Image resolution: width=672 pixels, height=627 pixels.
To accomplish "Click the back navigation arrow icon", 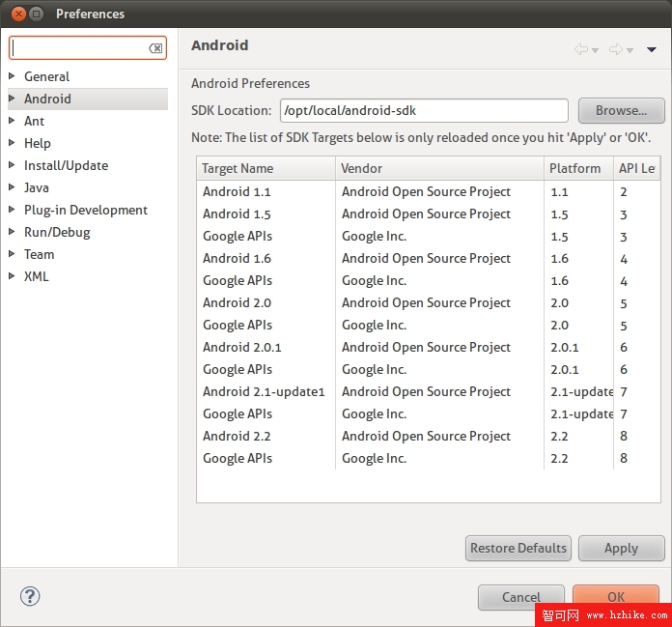I will point(581,49).
